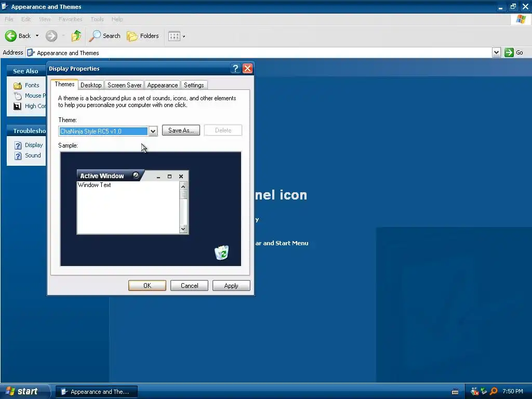The height and width of the screenshot is (399, 532).
Task: Click the Display troubleshooter help icon
Action: click(18, 145)
